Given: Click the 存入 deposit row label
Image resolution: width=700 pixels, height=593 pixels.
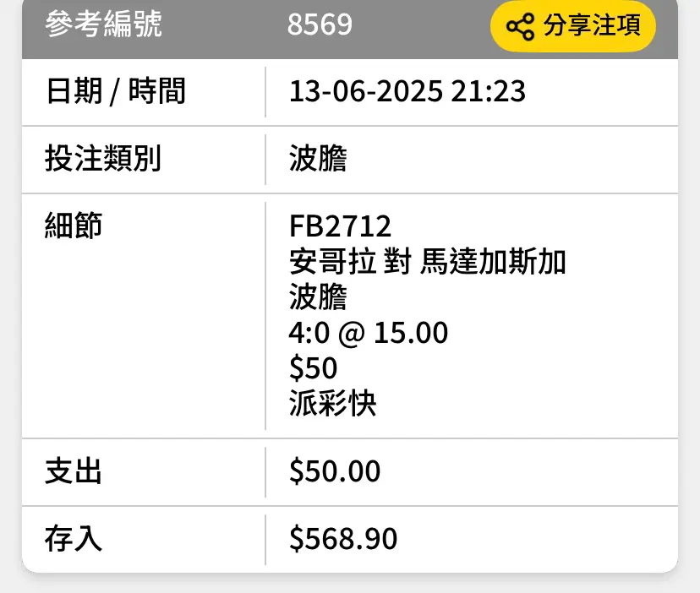Looking at the screenshot, I should pyautogui.click(x=74, y=539).
